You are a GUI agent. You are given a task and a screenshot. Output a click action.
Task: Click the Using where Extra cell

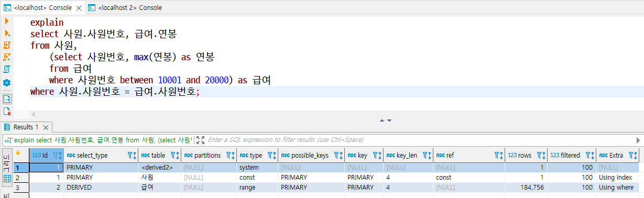(x=617, y=187)
